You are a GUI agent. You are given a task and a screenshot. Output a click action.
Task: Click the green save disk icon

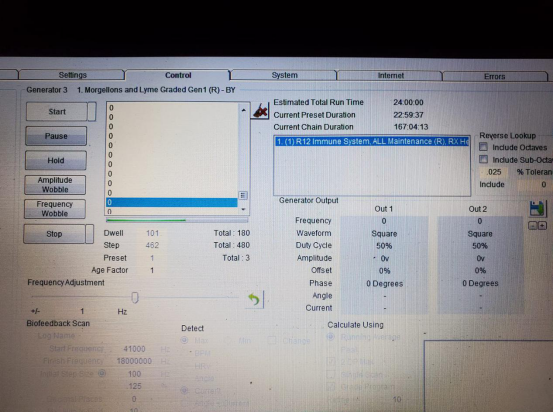(538, 208)
